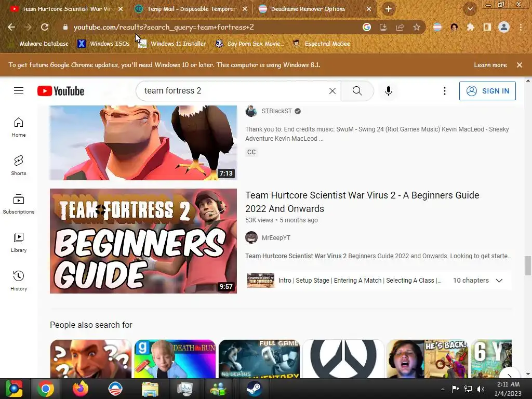Open Home in the YouTube sidebar
The image size is (532, 399).
(19, 127)
